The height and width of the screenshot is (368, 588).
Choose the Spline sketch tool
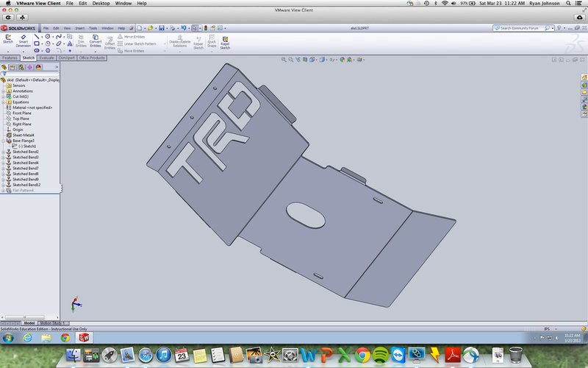point(59,36)
